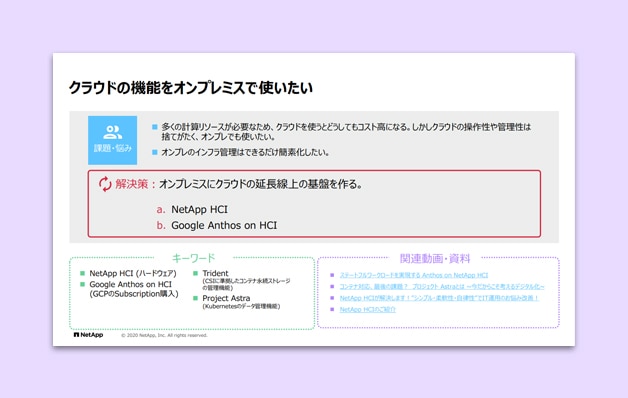This screenshot has width=628, height=398.
Task: Click keyword 'Trident'
Action: 215,273
